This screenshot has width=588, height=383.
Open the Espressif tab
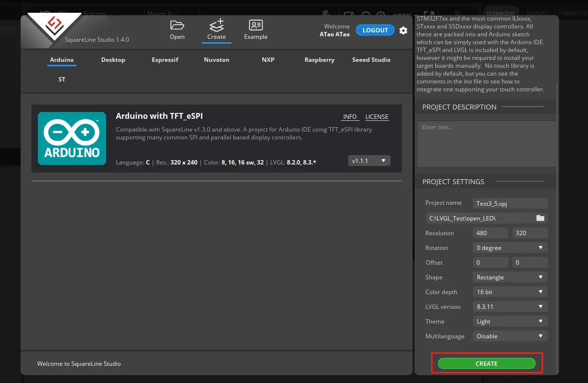click(165, 60)
